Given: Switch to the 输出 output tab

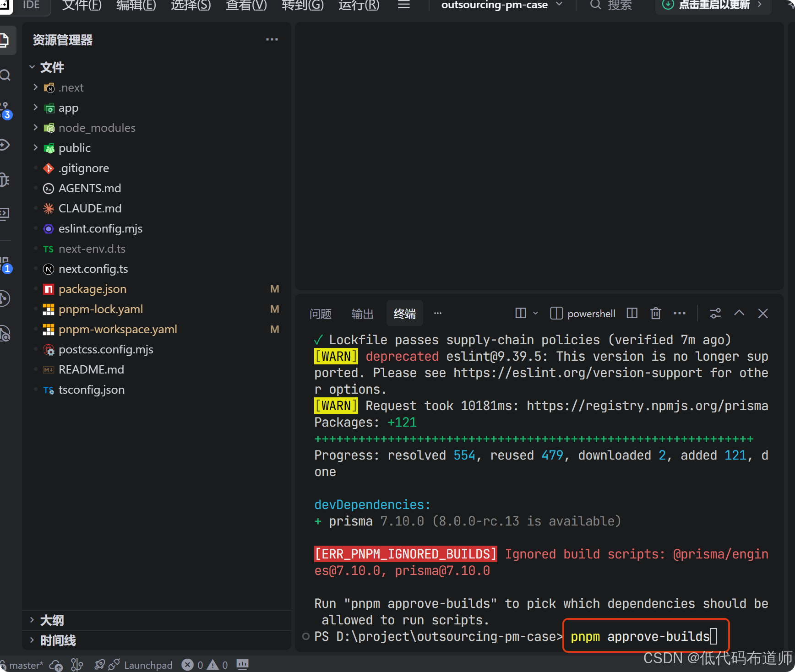Looking at the screenshot, I should tap(363, 314).
